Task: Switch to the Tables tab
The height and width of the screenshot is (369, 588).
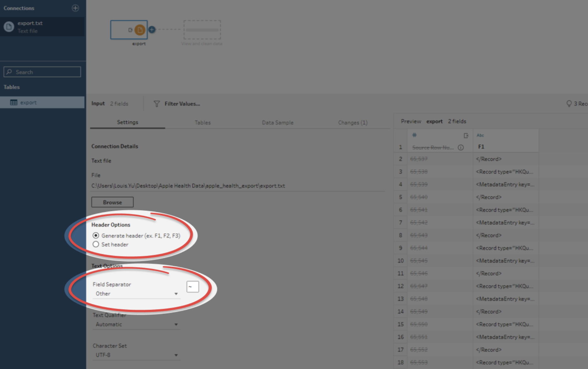Action: pyautogui.click(x=203, y=122)
